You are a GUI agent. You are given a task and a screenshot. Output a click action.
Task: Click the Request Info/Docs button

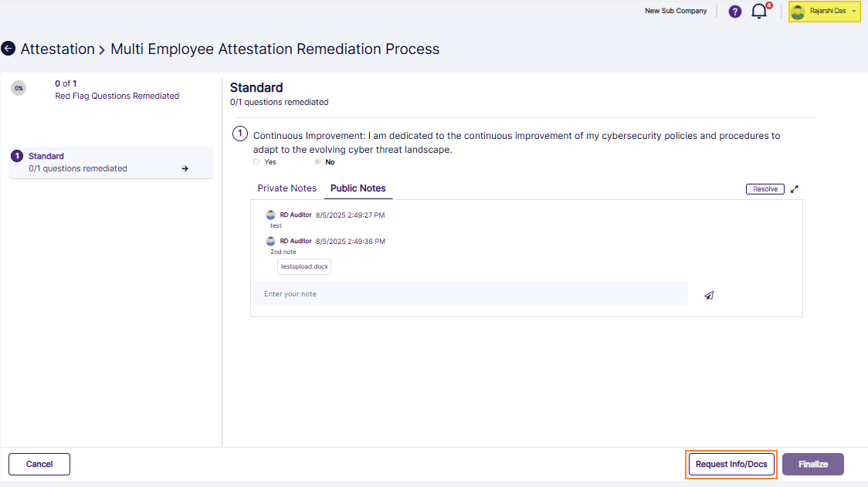point(731,464)
